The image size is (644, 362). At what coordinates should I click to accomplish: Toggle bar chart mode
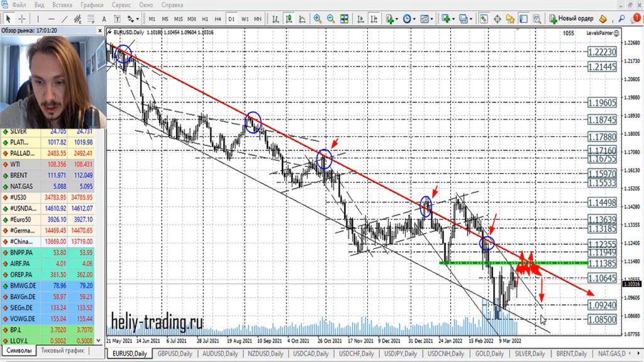coord(275,19)
